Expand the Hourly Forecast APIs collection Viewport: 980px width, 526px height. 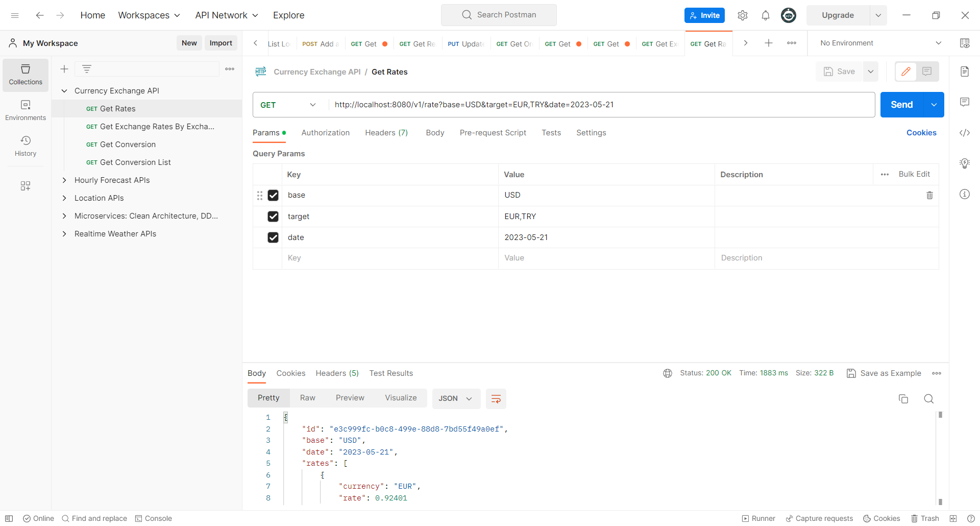[x=64, y=180]
